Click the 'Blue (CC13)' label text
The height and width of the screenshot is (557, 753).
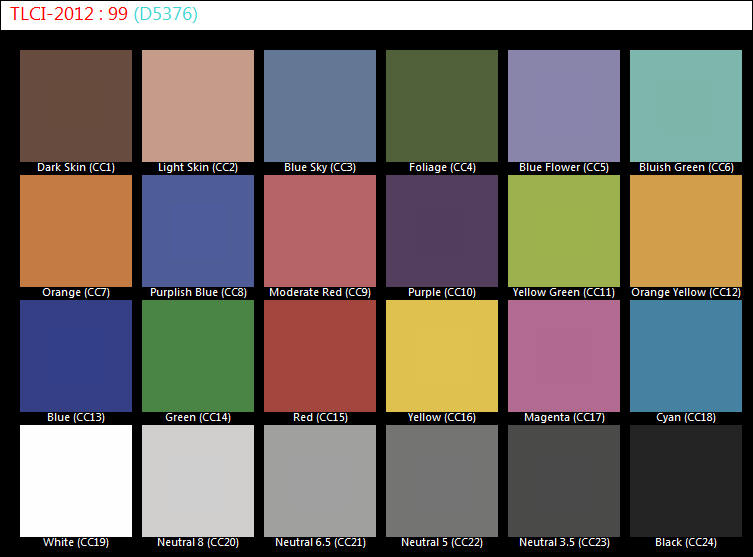pyautogui.click(x=76, y=417)
